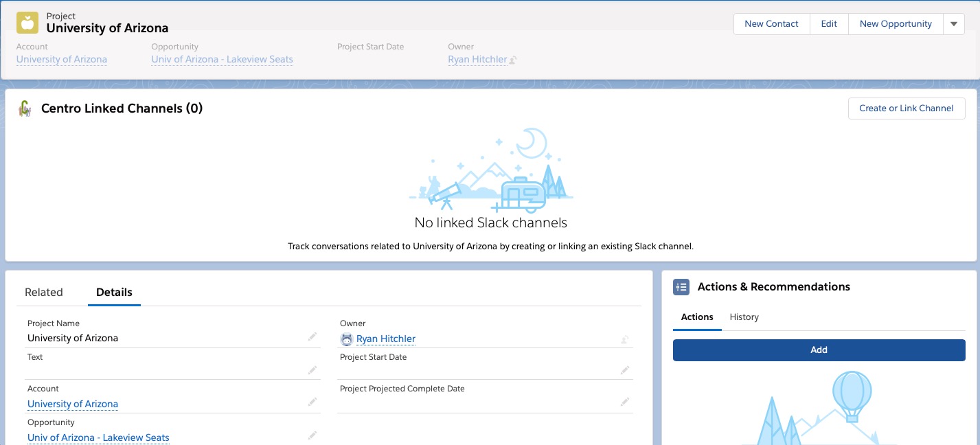Click the yellow Project apple icon
Viewport: 980px width, 445px height.
(27, 23)
